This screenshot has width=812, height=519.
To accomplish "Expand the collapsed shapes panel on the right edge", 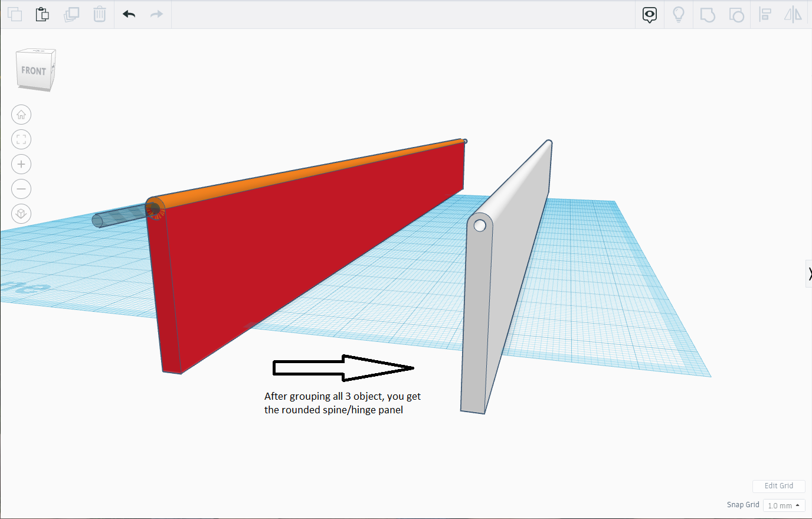I will point(809,273).
